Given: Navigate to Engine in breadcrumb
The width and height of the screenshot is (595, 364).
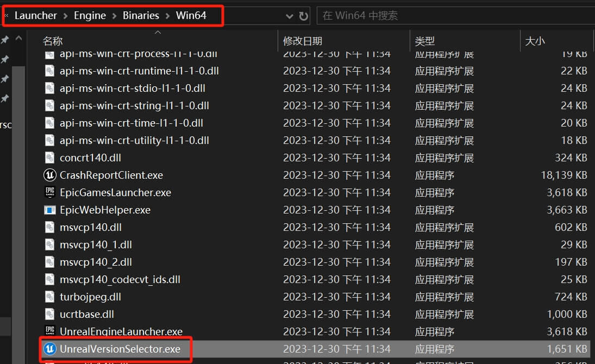Looking at the screenshot, I should (90, 16).
